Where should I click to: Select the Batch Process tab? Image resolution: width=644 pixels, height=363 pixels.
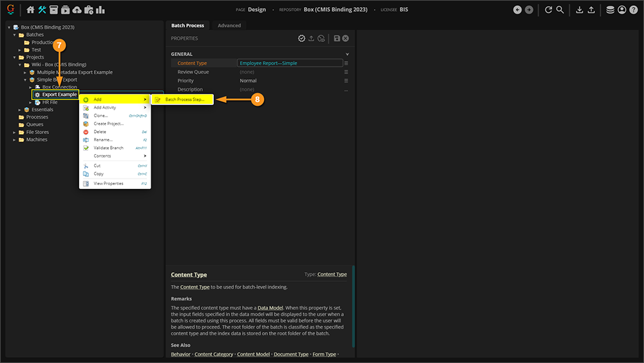tap(187, 26)
